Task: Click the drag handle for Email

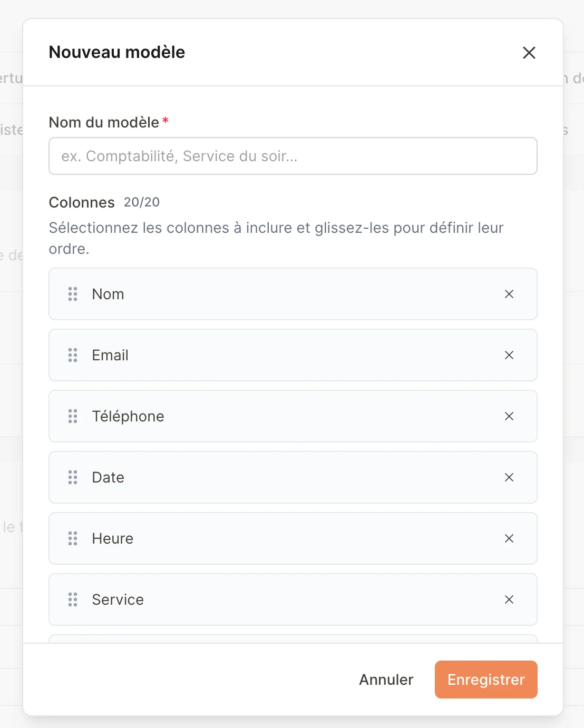Action: point(73,355)
